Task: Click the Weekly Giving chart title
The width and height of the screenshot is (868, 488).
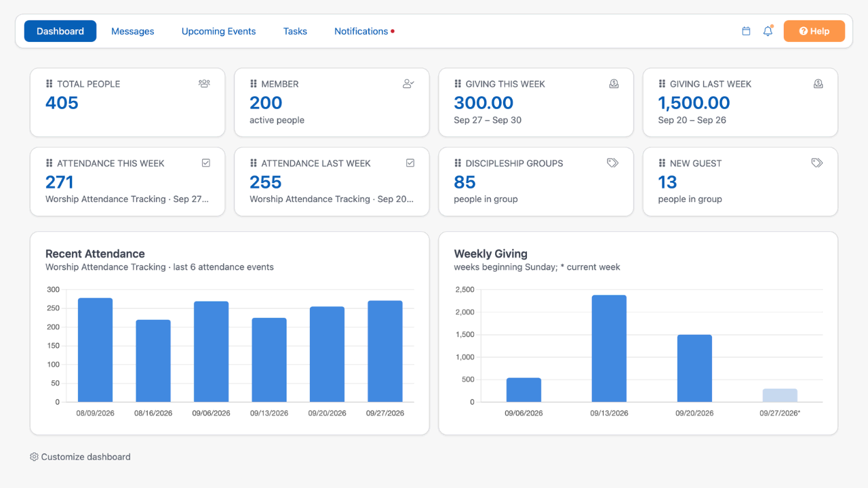Action: tap(490, 253)
